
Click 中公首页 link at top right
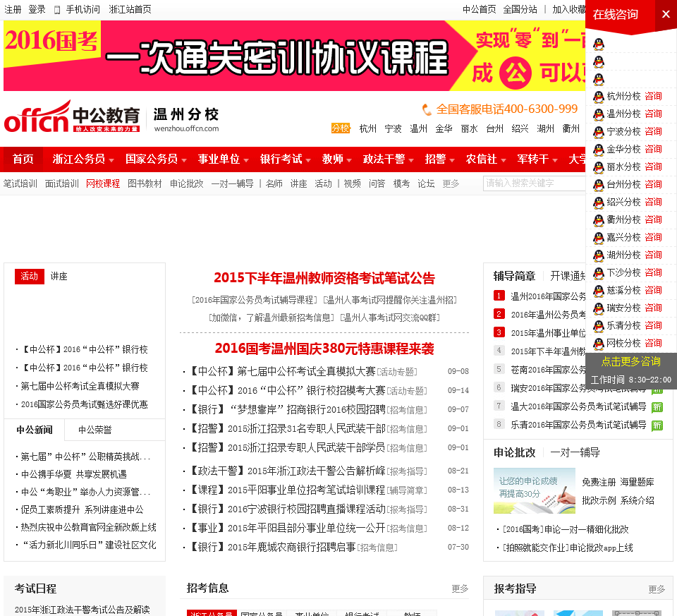coord(480,9)
